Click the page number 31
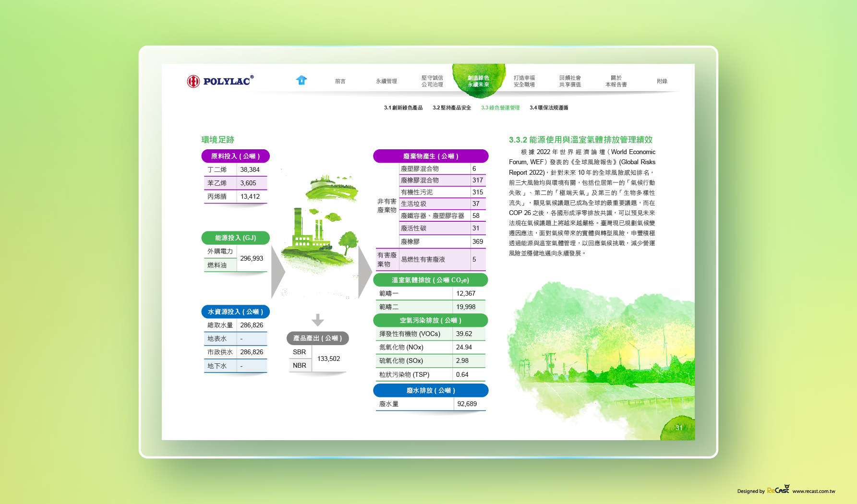Image resolution: width=857 pixels, height=504 pixels. (x=679, y=427)
